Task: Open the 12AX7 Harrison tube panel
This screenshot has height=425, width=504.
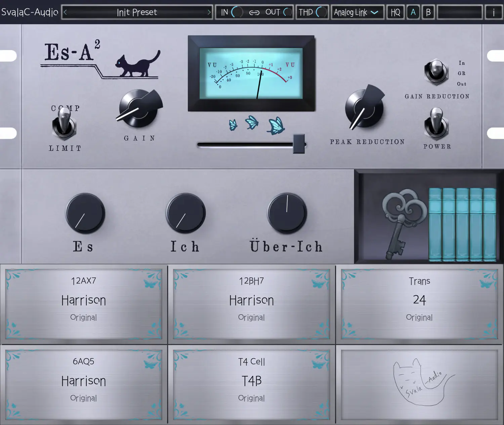Action: click(84, 304)
